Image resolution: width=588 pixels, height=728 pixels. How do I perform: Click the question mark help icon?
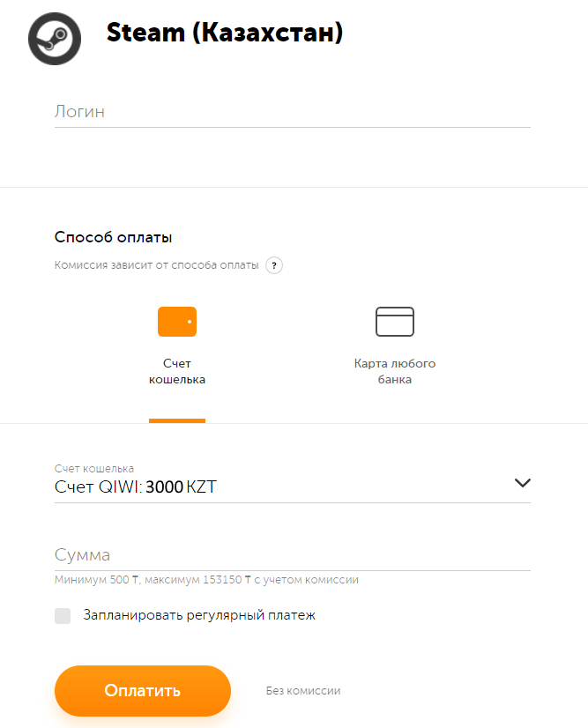[274, 265]
